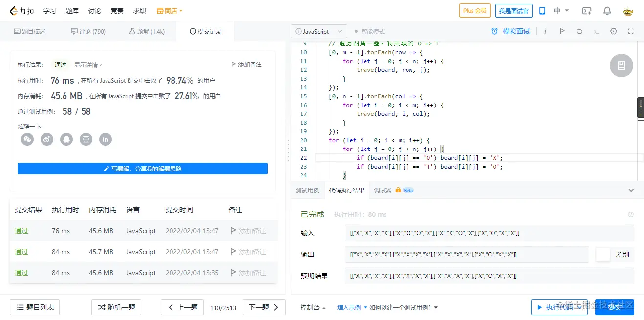Screen dimensions: 644x320
Task: Reset code with the restore icon
Action: point(580,31)
